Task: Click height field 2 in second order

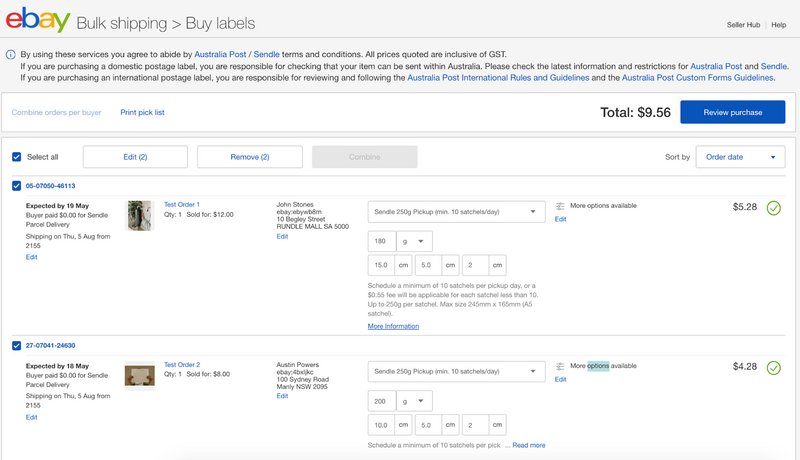Action: point(476,425)
